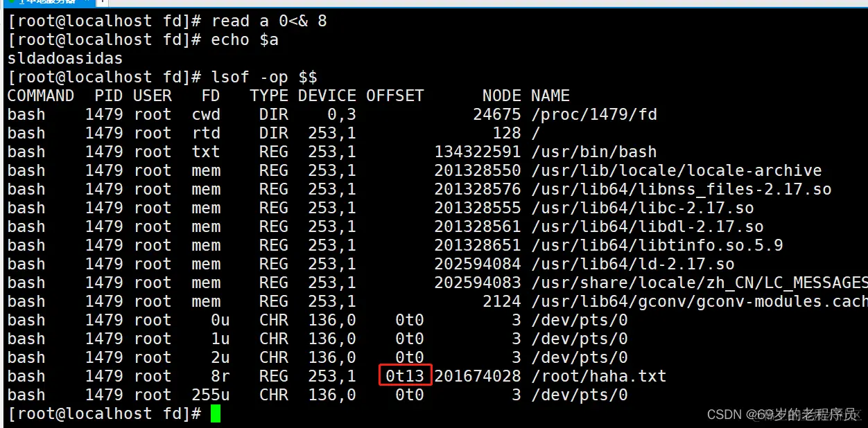Click node number 201328576
Image resolution: width=868 pixels, height=428 pixels.
click(478, 190)
